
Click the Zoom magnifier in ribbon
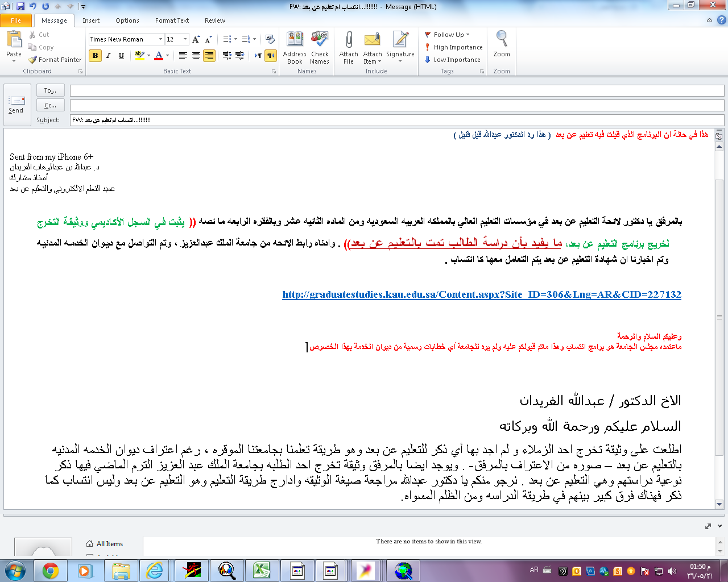tap(502, 44)
